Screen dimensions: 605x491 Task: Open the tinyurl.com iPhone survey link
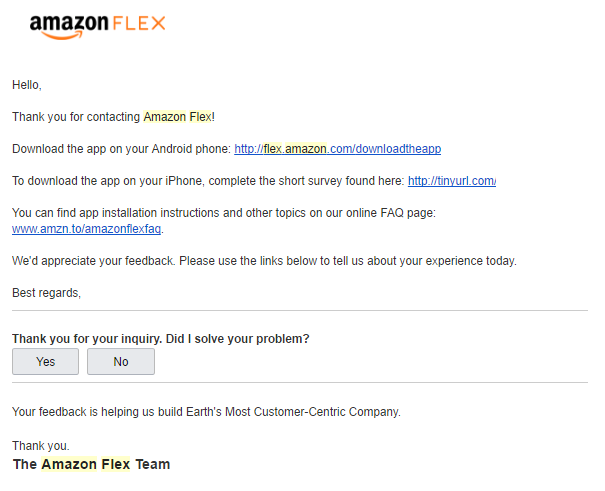(452, 181)
